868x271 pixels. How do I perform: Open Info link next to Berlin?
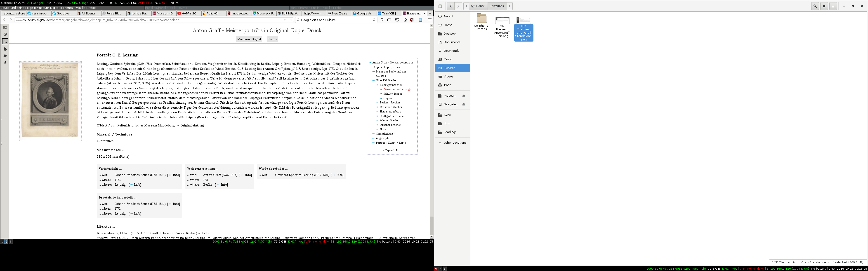pyautogui.click(x=224, y=185)
